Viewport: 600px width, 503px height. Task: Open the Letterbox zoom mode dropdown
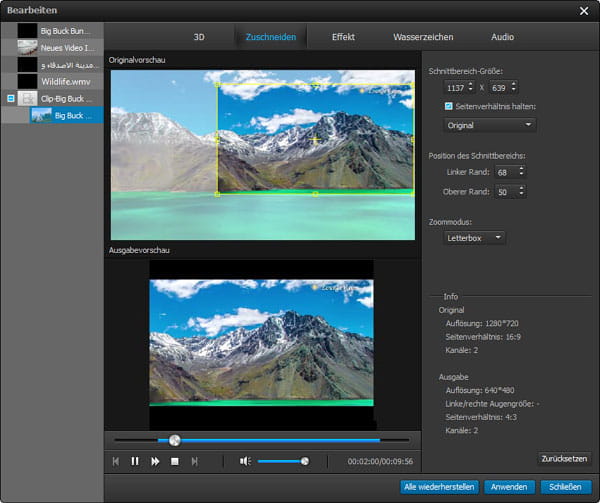tap(475, 237)
